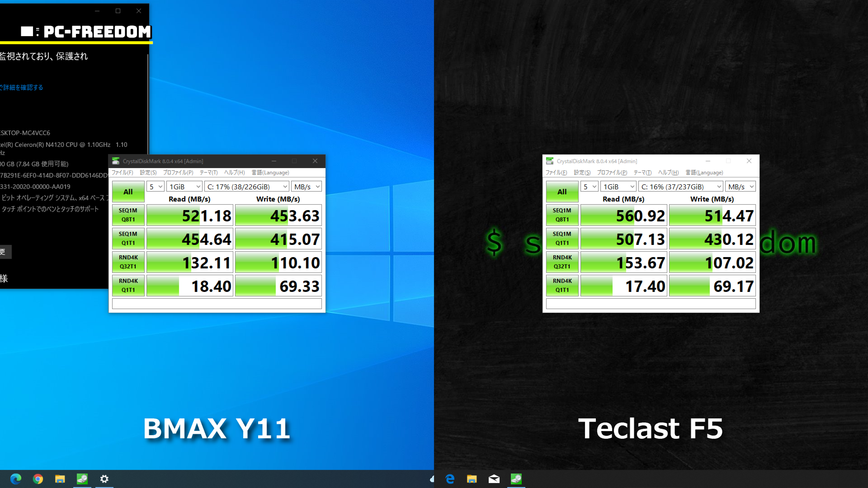Open Settings gear in taskbar
The height and width of the screenshot is (488, 868).
(104, 479)
